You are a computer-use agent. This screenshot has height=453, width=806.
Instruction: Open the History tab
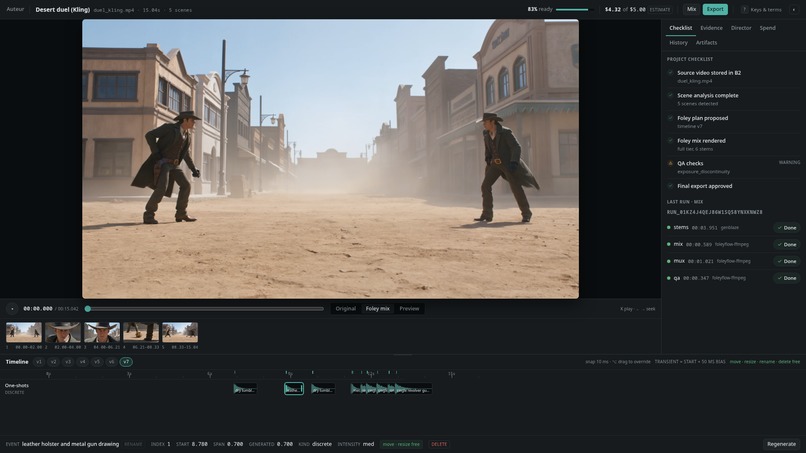pyautogui.click(x=678, y=43)
